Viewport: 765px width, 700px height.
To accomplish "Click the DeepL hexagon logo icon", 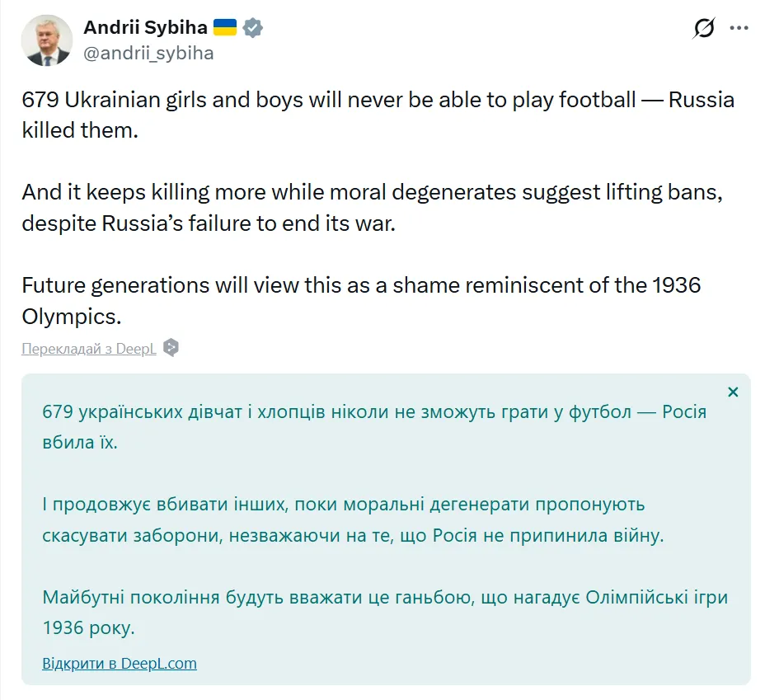I will pos(171,348).
